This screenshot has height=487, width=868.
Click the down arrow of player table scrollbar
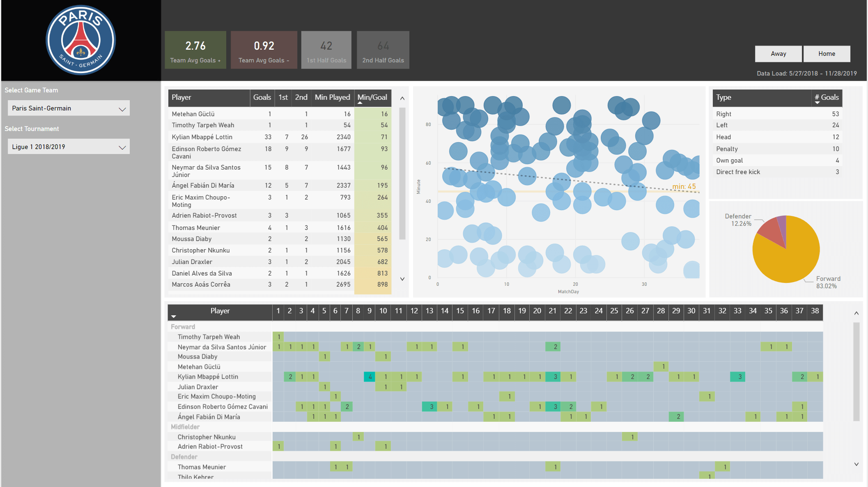pos(402,279)
